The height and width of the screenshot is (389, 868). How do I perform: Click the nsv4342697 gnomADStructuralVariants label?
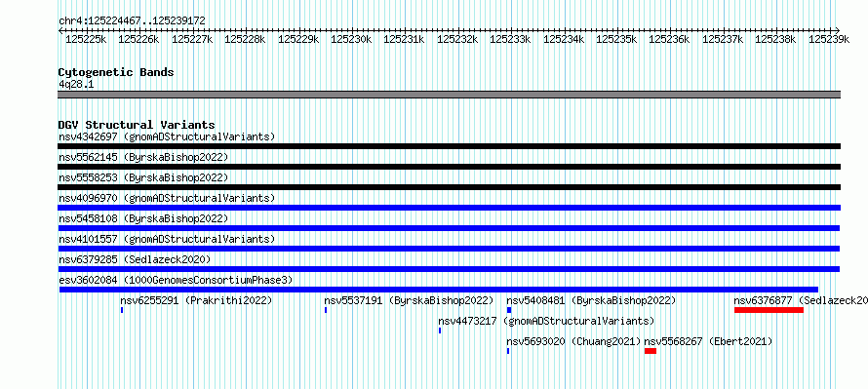point(167,136)
